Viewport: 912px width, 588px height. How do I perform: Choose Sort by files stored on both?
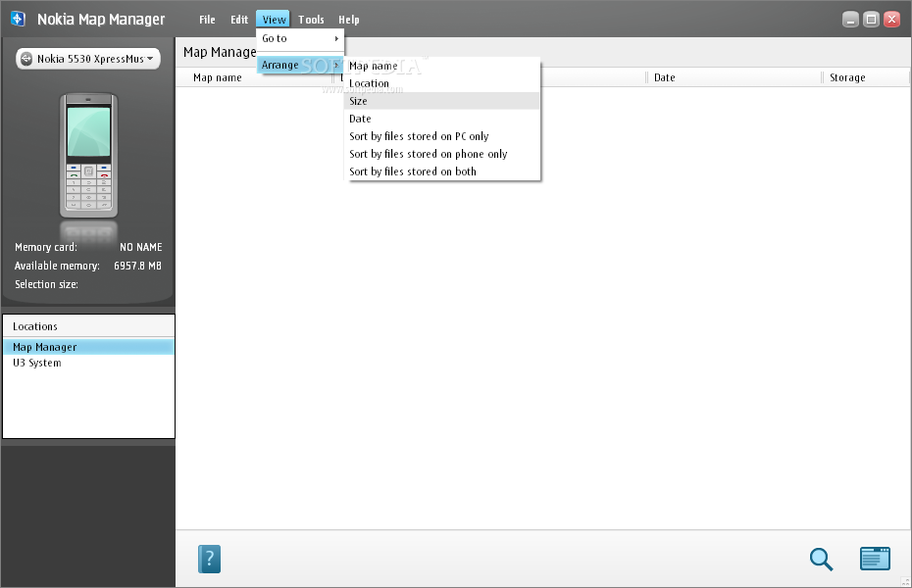point(442,171)
